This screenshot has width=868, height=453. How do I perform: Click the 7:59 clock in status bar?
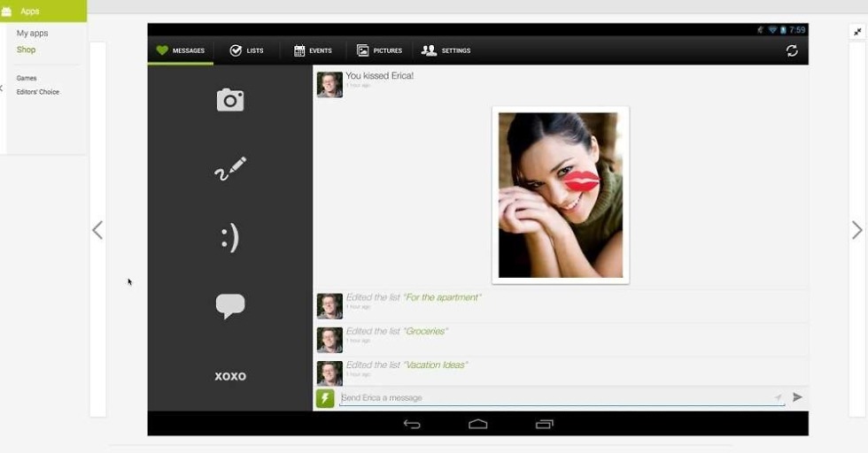(797, 30)
